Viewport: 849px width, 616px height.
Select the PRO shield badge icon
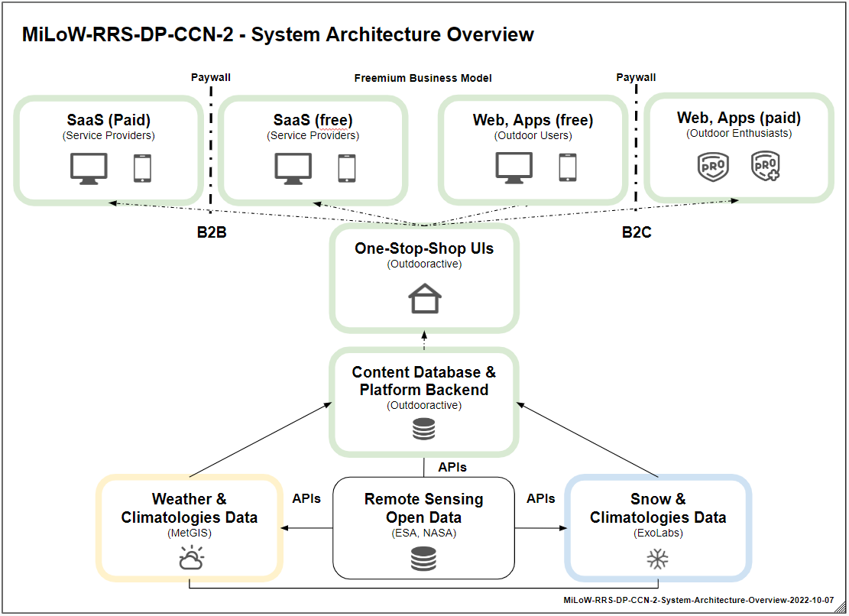713,166
